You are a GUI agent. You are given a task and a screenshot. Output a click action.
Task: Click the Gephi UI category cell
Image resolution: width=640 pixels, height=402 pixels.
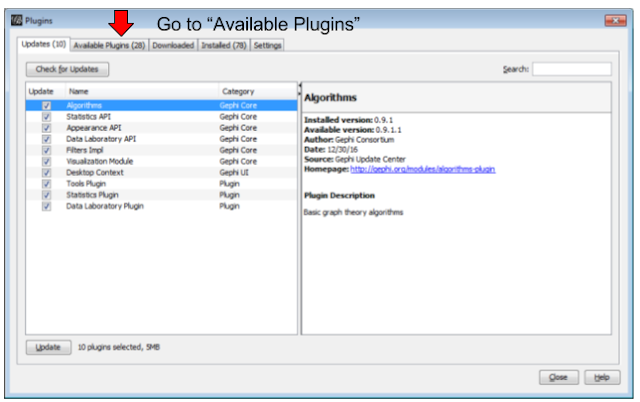pos(234,173)
